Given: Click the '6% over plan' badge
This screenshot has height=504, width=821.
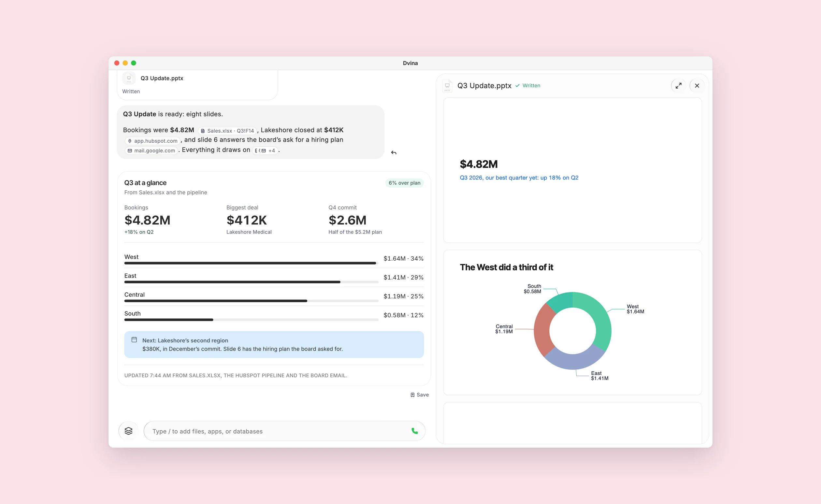Looking at the screenshot, I should pyautogui.click(x=404, y=183).
